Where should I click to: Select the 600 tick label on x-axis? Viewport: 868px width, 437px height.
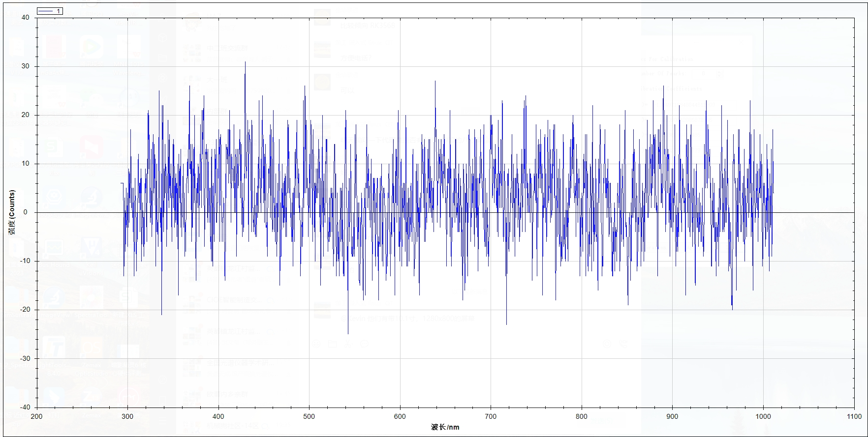click(x=400, y=416)
